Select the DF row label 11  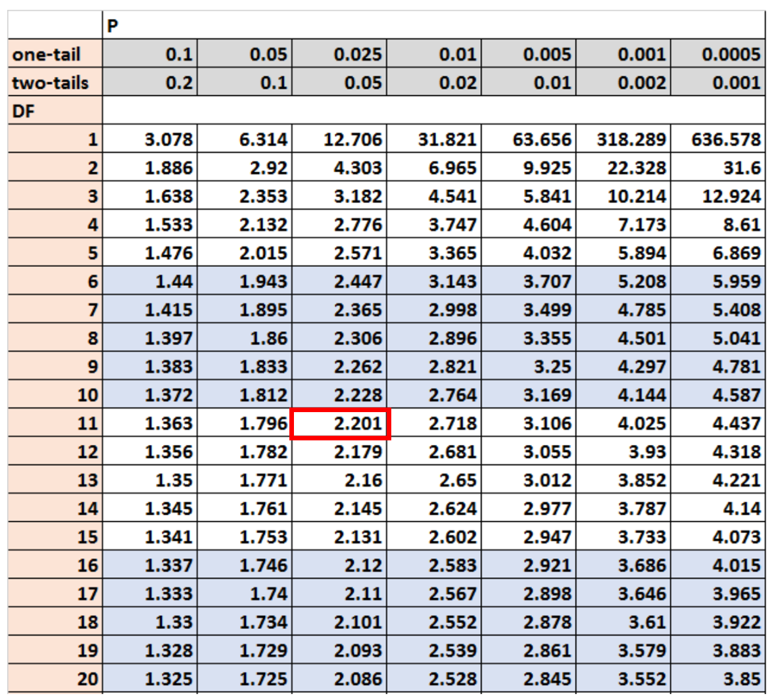coord(55,423)
